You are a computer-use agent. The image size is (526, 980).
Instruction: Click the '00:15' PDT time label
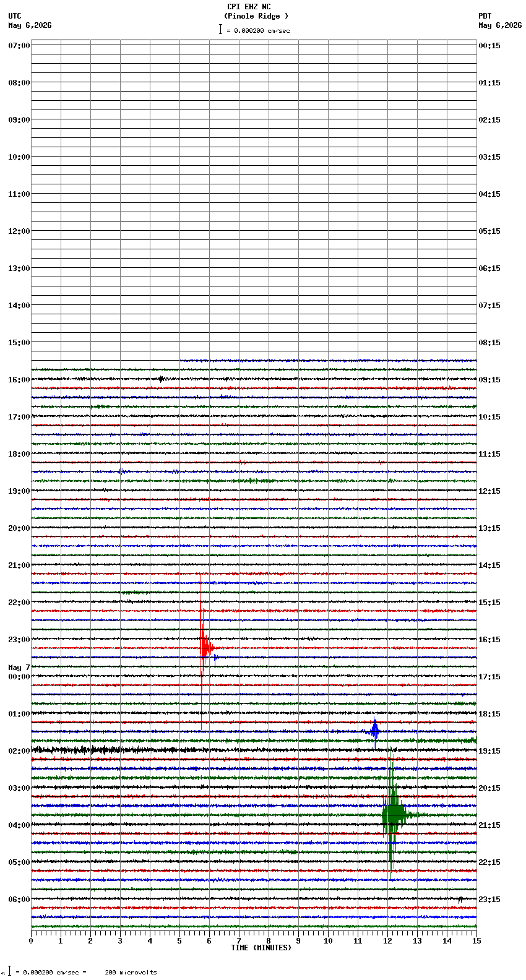click(x=489, y=46)
